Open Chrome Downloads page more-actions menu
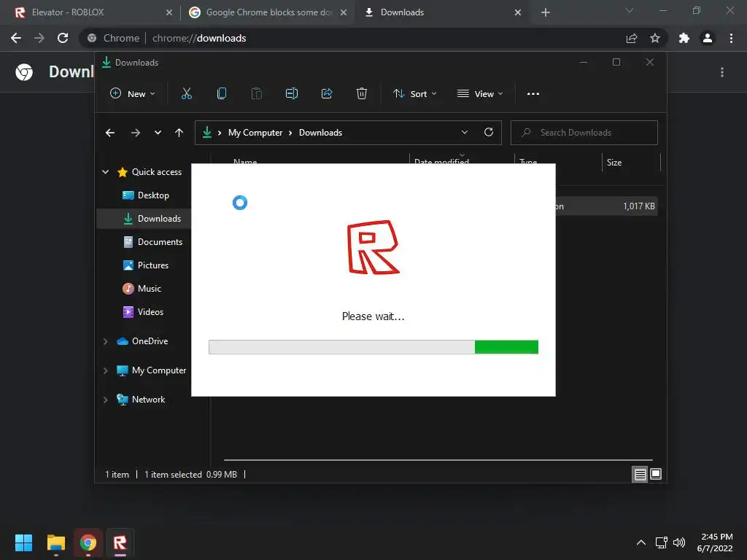 click(x=722, y=72)
